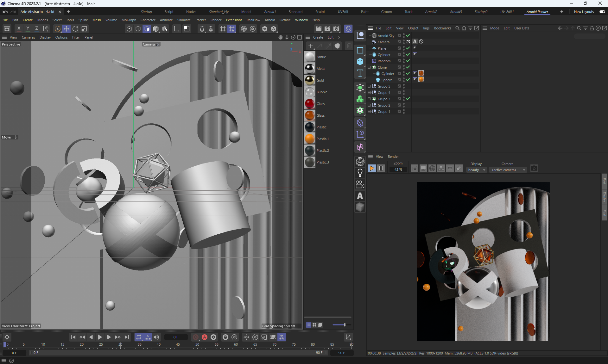Click the Text spline tool icon
The image size is (608, 364).
tap(360, 73)
